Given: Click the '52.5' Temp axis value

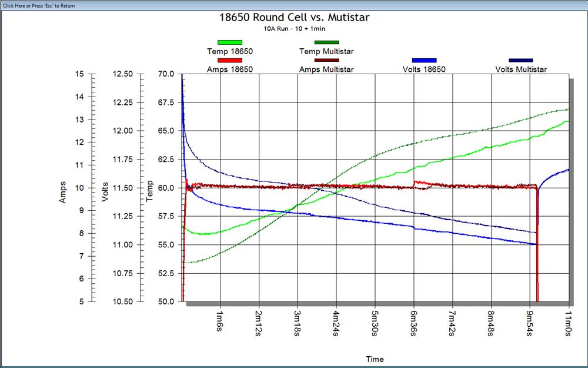Looking at the screenshot, I should point(165,273).
